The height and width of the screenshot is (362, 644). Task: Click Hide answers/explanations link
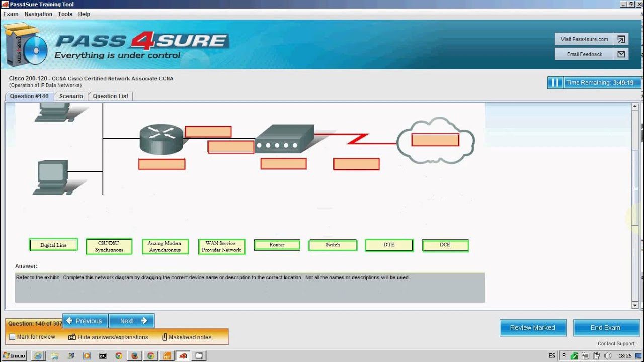pos(113,337)
